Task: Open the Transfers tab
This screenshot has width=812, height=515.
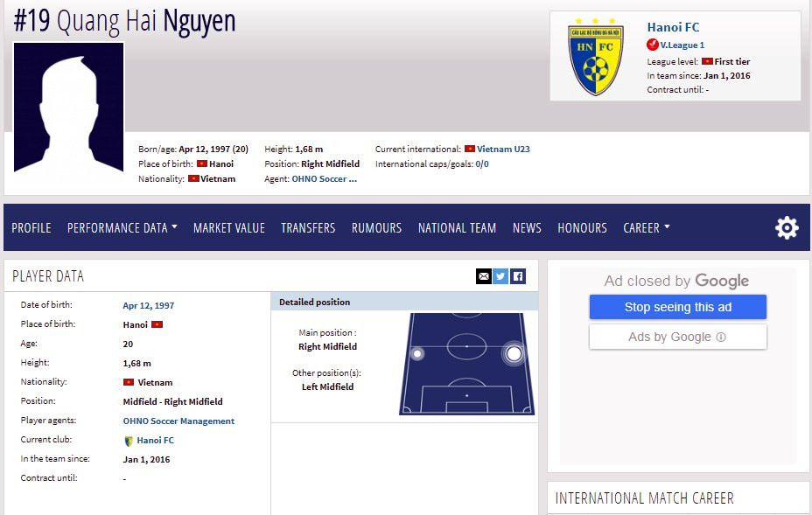Action: (x=308, y=228)
